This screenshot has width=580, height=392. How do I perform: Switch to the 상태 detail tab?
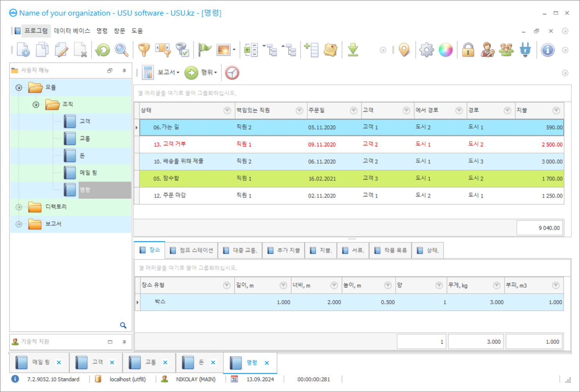[428, 250]
